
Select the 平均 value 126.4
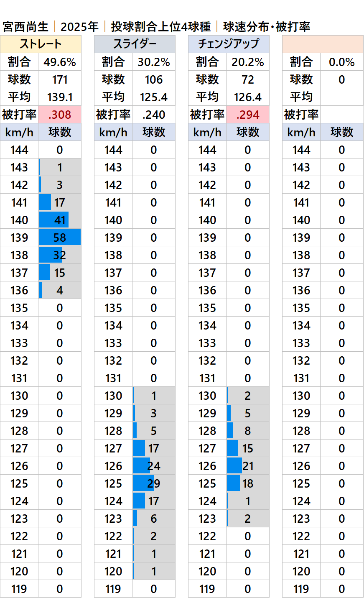click(x=248, y=97)
